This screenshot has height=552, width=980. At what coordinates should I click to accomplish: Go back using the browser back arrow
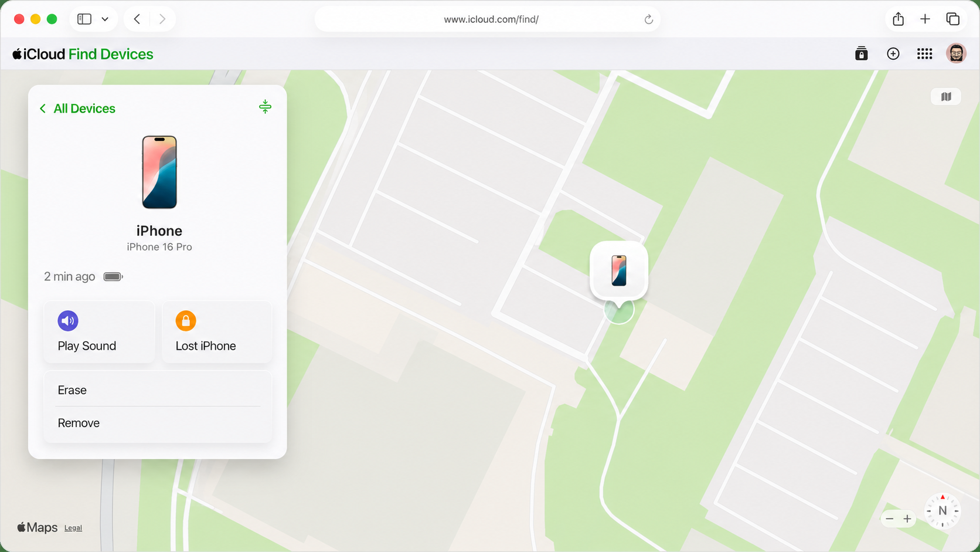[x=137, y=19]
